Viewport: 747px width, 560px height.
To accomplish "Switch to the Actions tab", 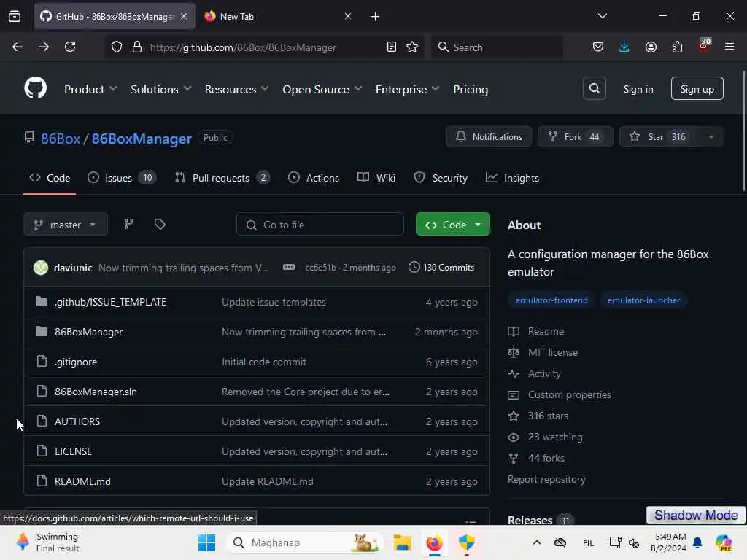I will tap(314, 178).
